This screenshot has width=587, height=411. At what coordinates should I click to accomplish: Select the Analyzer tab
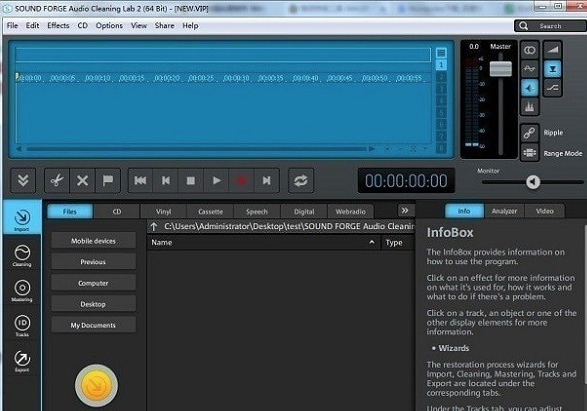point(505,211)
